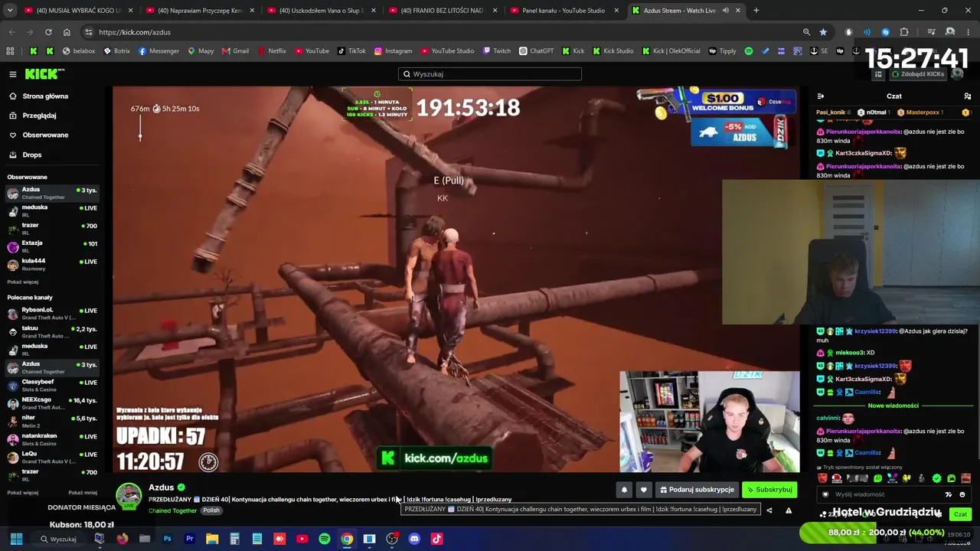Collapse recommended channels with Pokaż mniej

pyautogui.click(x=83, y=493)
